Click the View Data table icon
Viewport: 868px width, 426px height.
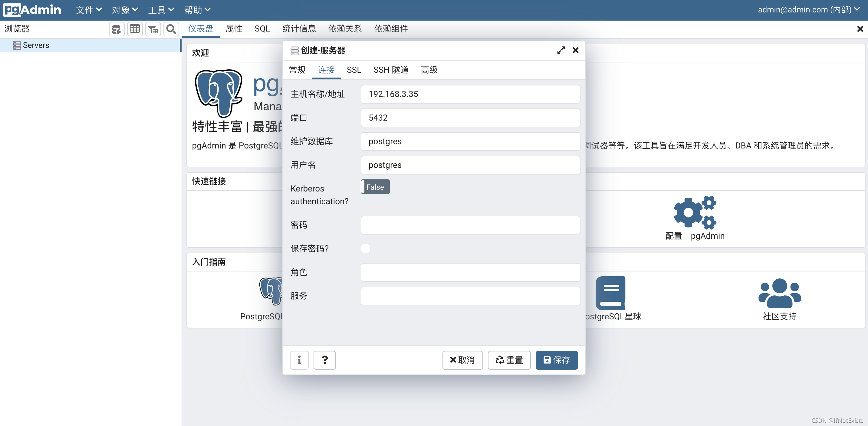(x=135, y=29)
